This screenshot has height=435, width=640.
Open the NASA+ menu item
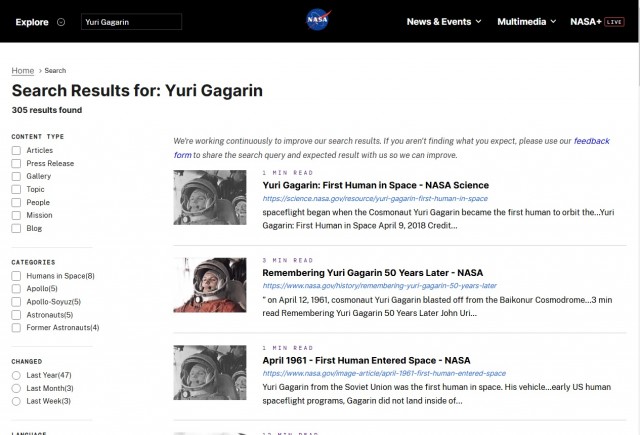tap(585, 22)
